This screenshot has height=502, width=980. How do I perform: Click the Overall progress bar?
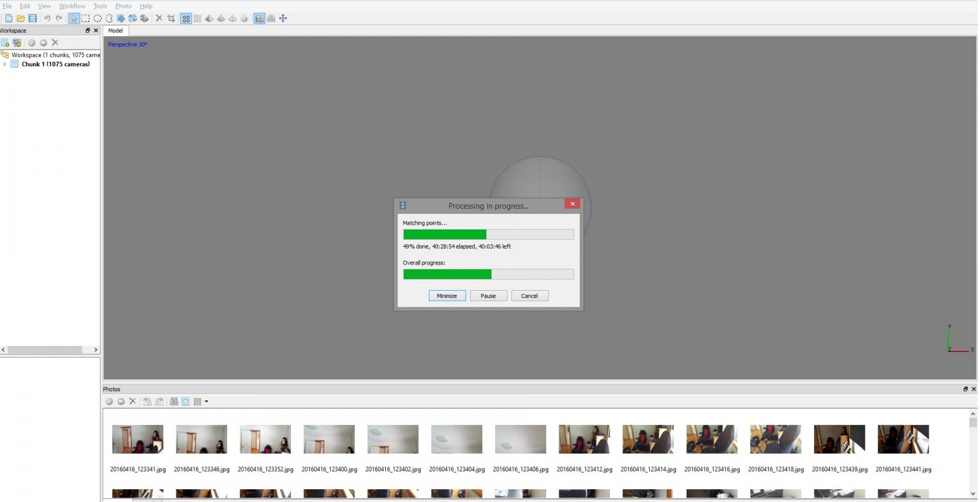[489, 274]
